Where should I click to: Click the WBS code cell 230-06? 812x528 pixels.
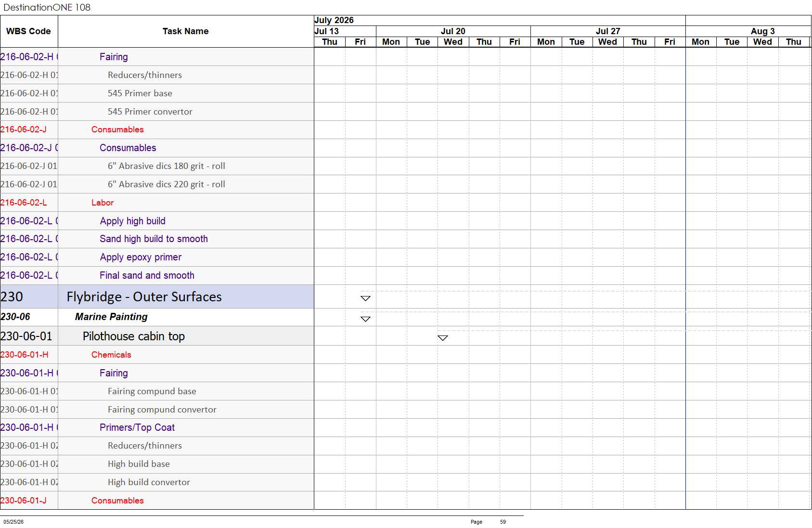[x=29, y=317]
